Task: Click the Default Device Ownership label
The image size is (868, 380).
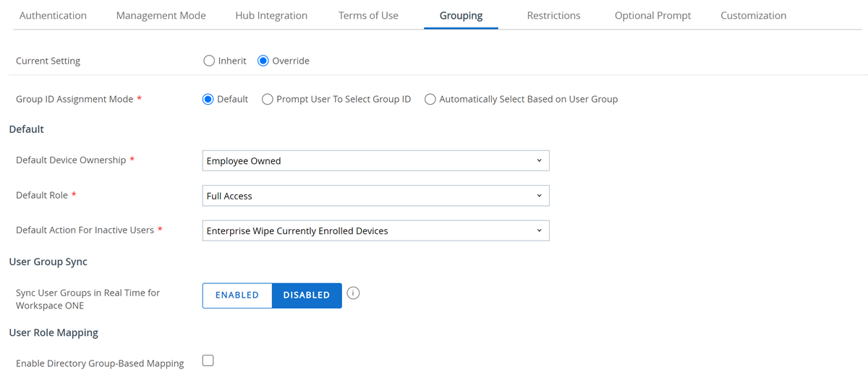Action: pyautogui.click(x=71, y=160)
